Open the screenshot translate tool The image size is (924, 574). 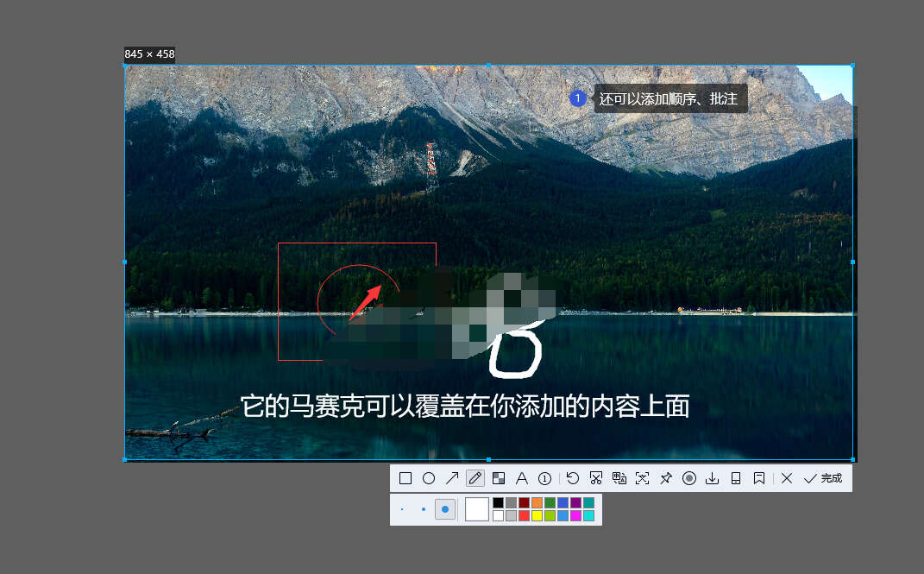[619, 478]
